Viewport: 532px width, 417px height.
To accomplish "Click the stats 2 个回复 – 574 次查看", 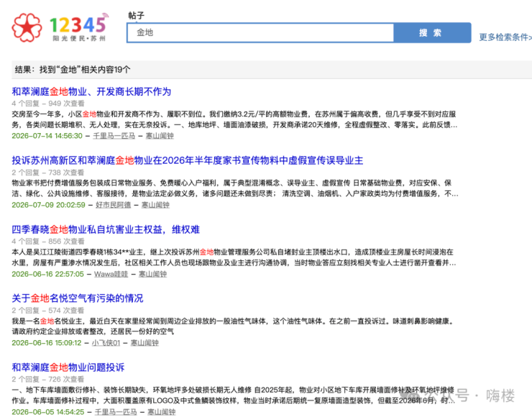I will [47, 311].
